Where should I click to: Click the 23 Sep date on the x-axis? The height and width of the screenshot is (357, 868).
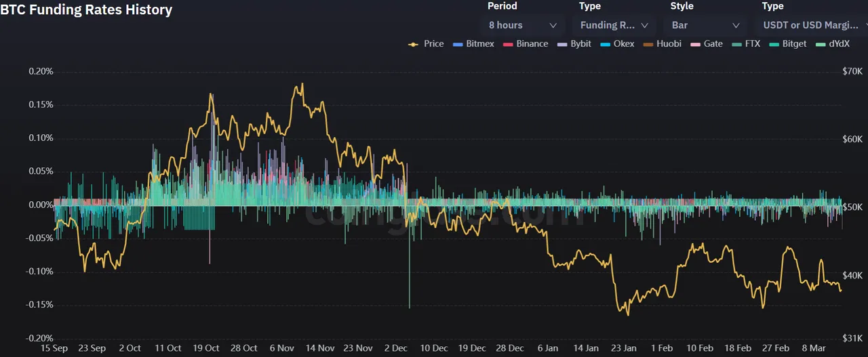click(x=92, y=348)
